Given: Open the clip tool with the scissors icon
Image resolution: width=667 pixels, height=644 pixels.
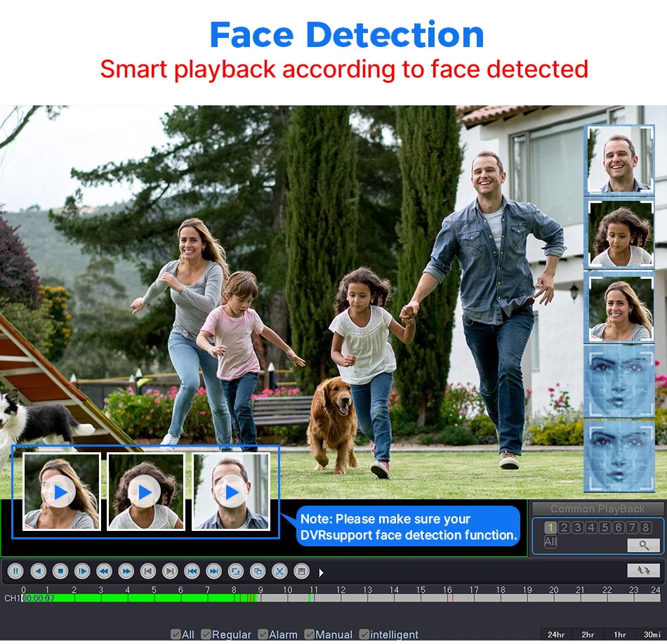Looking at the screenshot, I should click(279, 571).
